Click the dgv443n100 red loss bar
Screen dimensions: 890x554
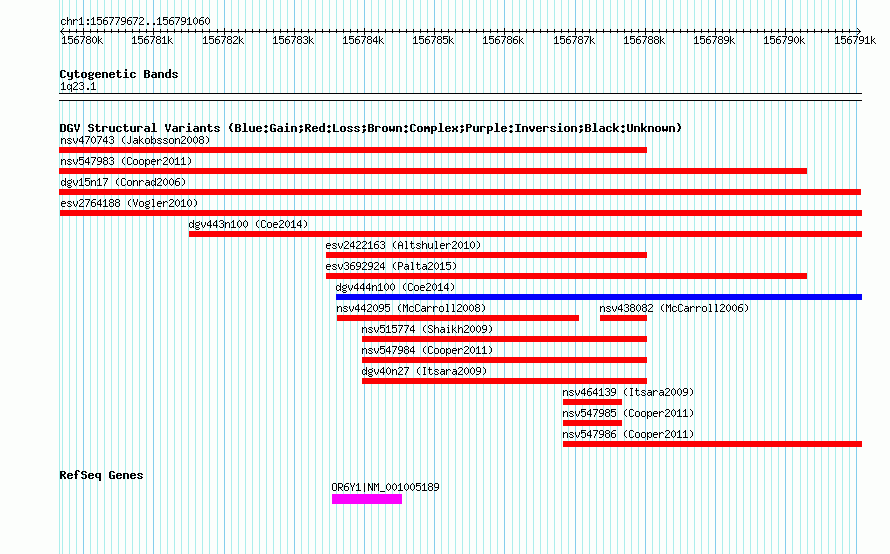(526, 234)
